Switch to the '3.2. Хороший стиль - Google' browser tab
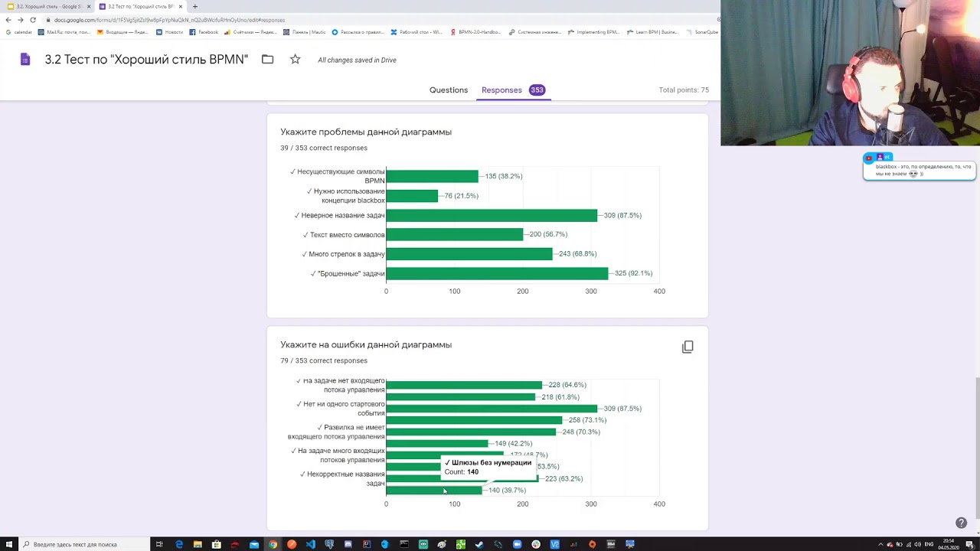Screen dimensions: 980x551 point(47,7)
